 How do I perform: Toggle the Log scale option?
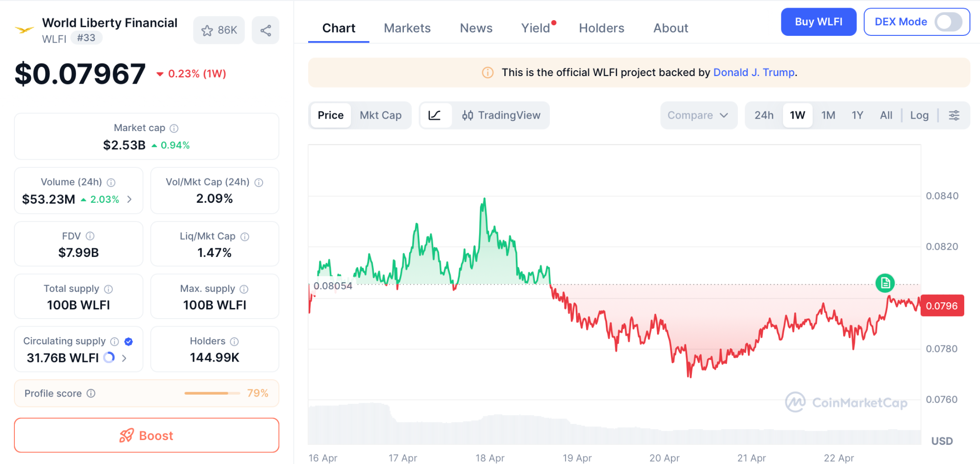pyautogui.click(x=919, y=115)
